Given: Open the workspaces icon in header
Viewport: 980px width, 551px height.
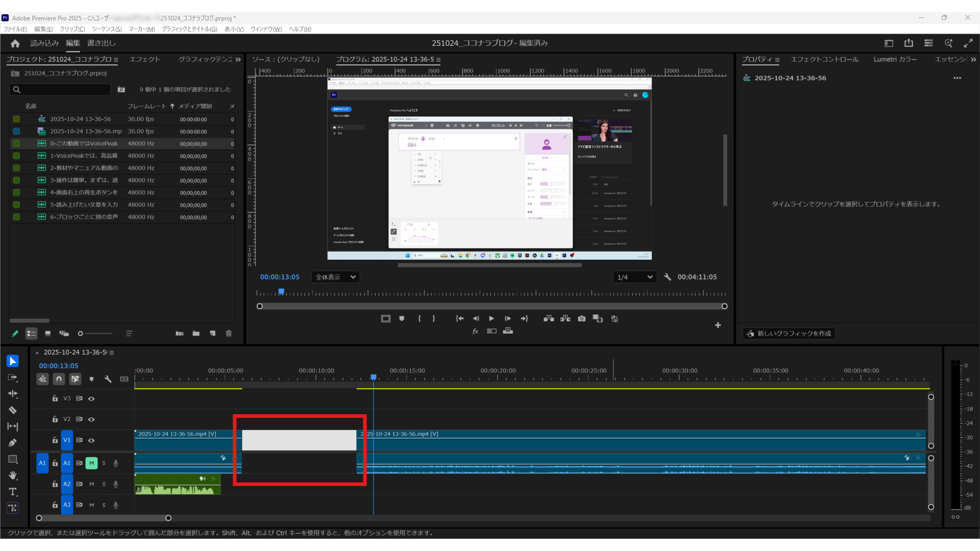Looking at the screenshot, I should pyautogui.click(x=928, y=43).
